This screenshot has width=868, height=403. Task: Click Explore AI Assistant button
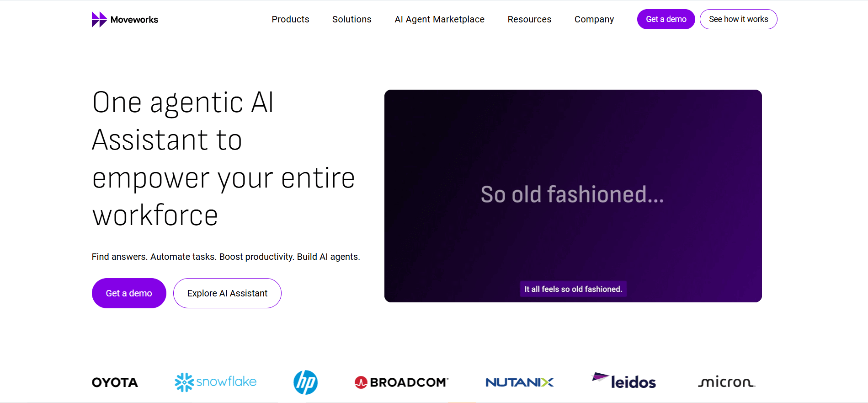[x=227, y=293]
